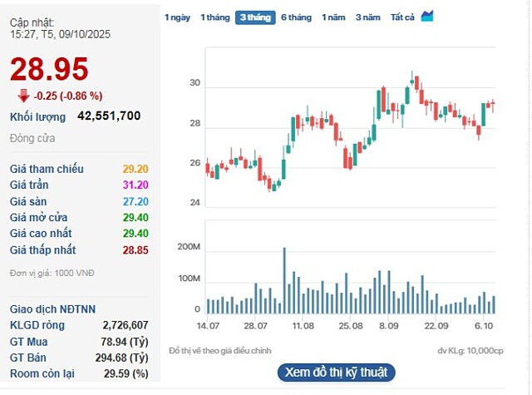Click the KLGD ròng value 2,726,607
The height and width of the screenshot is (395, 532).
pyautogui.click(x=125, y=325)
